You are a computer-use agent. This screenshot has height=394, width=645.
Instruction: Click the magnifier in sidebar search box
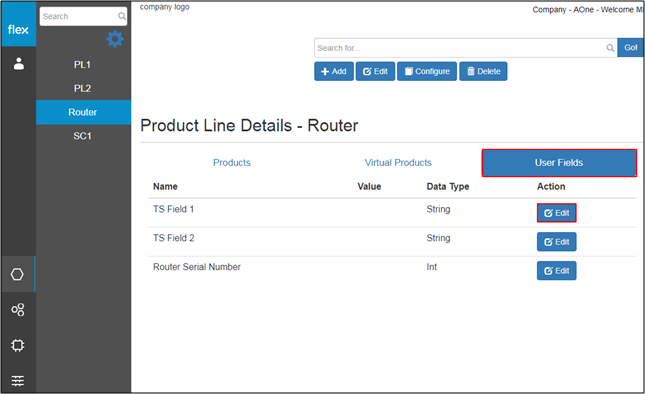click(122, 16)
